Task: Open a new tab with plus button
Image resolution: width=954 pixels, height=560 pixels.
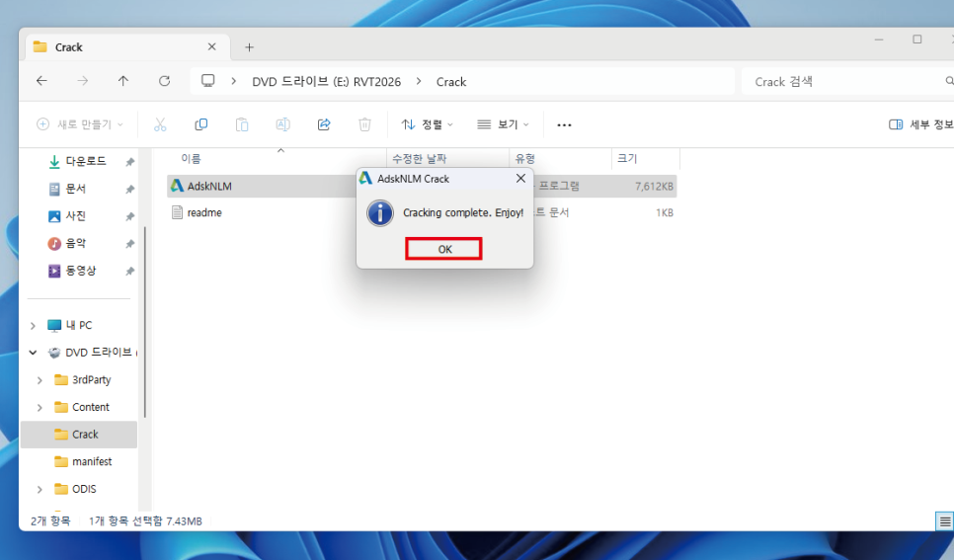Action: tap(249, 47)
